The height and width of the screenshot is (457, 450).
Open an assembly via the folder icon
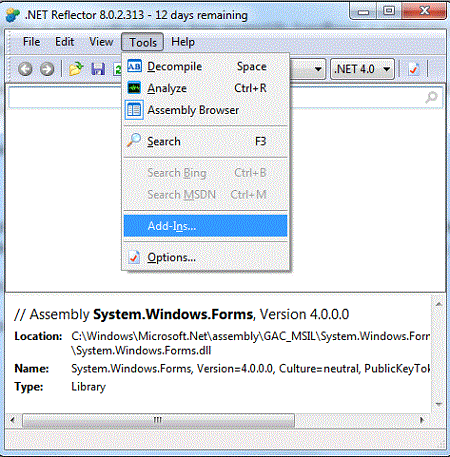(76, 69)
